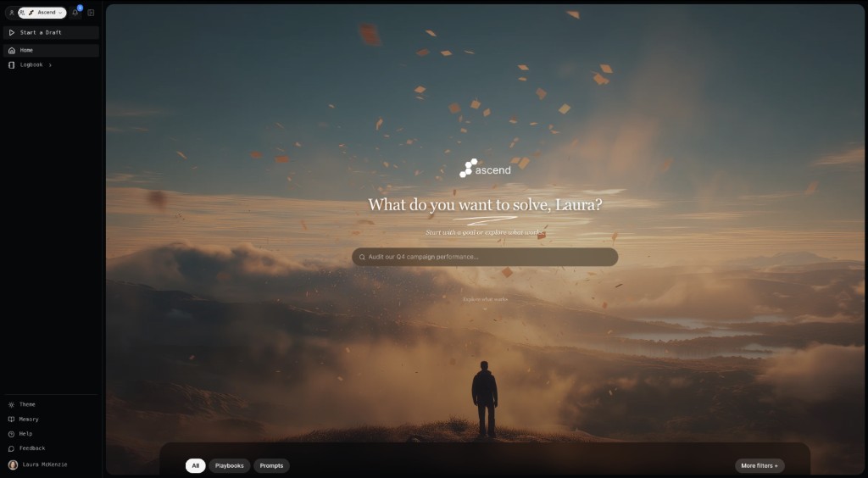Select the All filter tab

(196, 466)
